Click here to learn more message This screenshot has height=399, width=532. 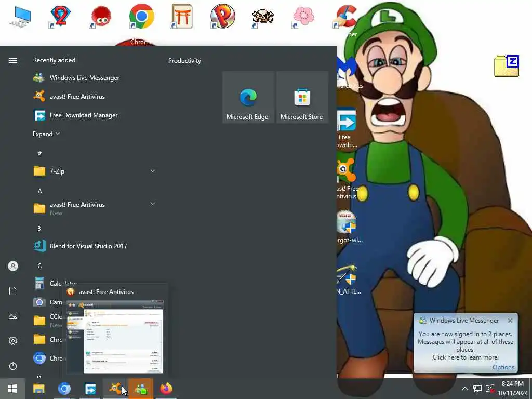tap(465, 357)
